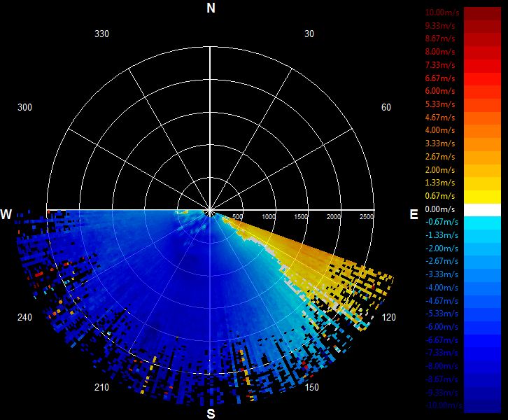Click the -5.33m/s legend label
Screen dimensions: 508x420
pyautogui.click(x=442, y=314)
